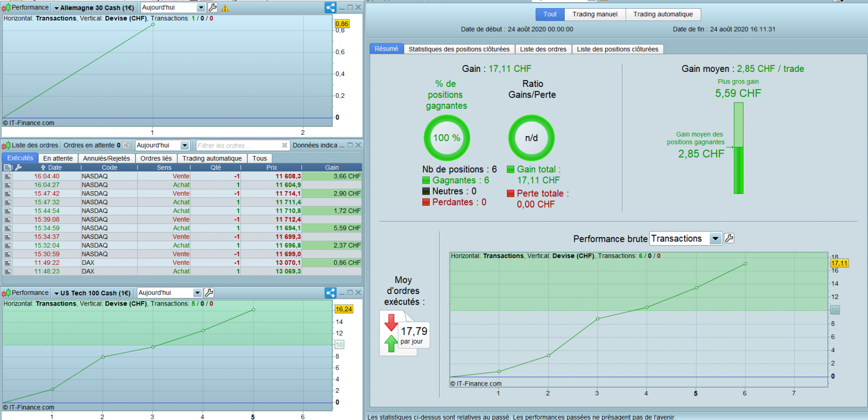Viewport: 868px width, 420px height.
Task: Click share icon in Allemagne 30 Performance panel
Action: [x=330, y=8]
